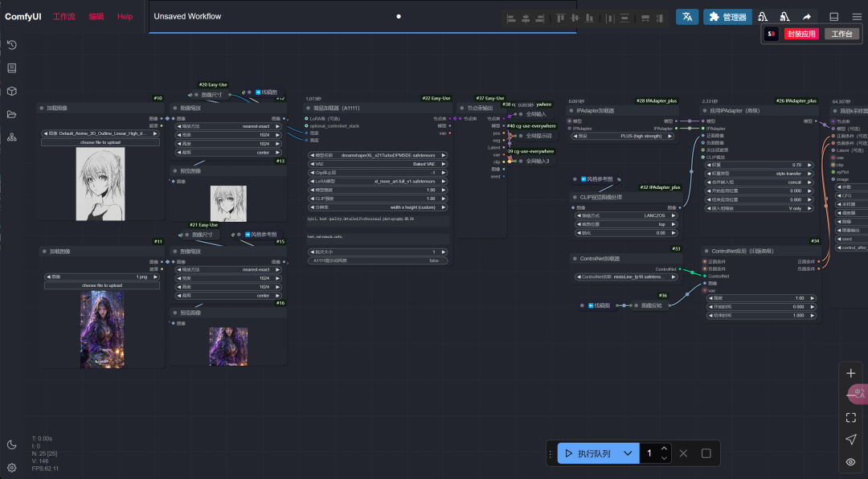Collapse the ControlNet应用 node dot

pos(706,252)
